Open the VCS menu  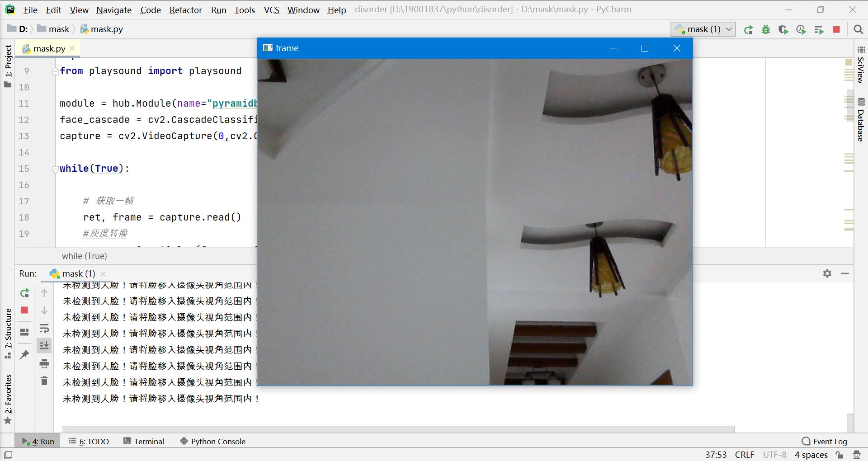tap(272, 10)
